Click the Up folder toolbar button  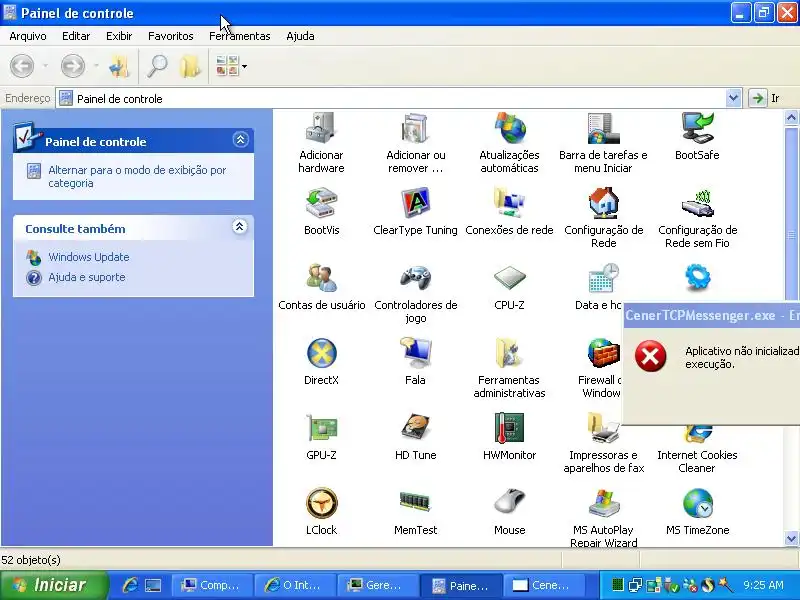119,66
